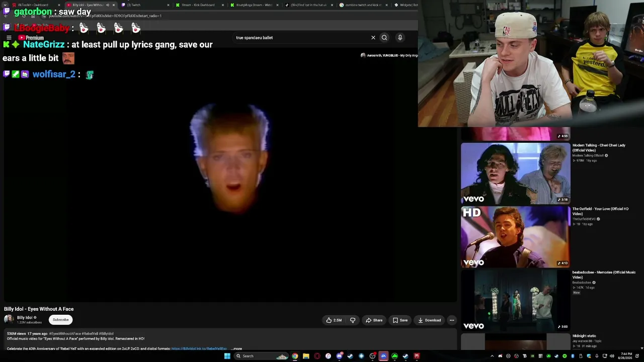Switch to Billy Idol YouTube tab
644x362 pixels.
tap(88, 5)
